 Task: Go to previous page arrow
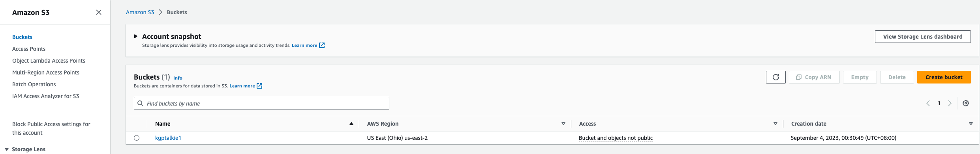tap(928, 103)
